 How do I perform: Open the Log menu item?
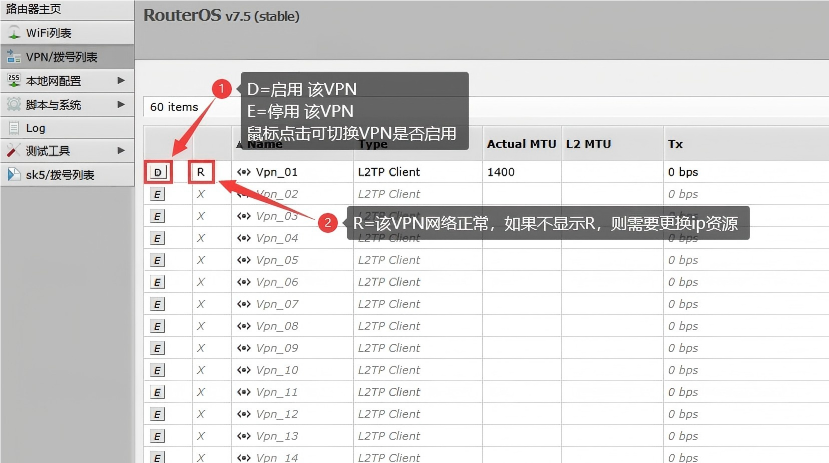coord(67,128)
